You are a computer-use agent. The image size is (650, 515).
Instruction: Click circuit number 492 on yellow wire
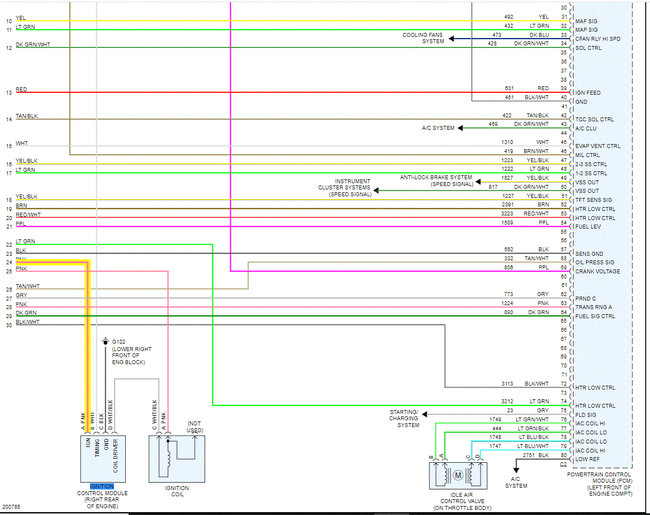(x=509, y=17)
